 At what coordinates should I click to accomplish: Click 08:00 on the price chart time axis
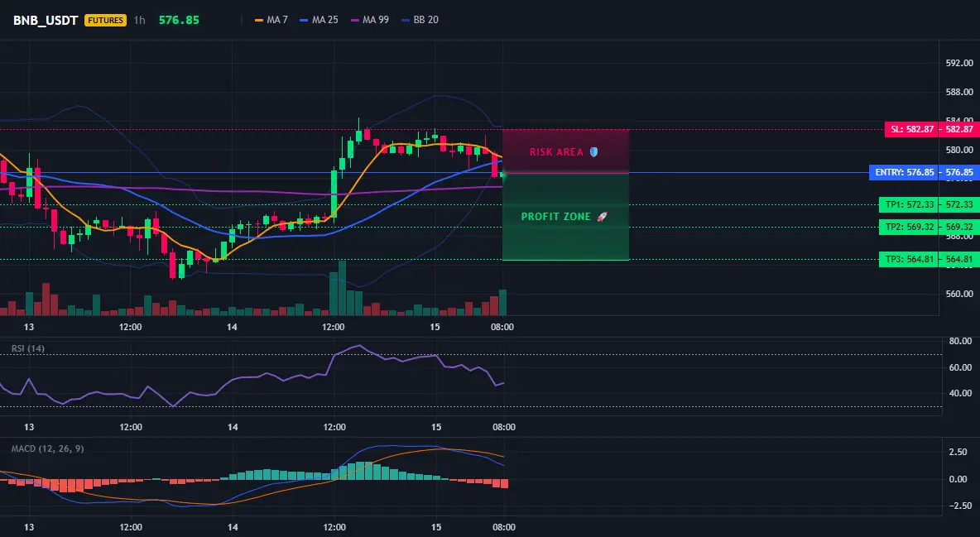[x=502, y=327]
